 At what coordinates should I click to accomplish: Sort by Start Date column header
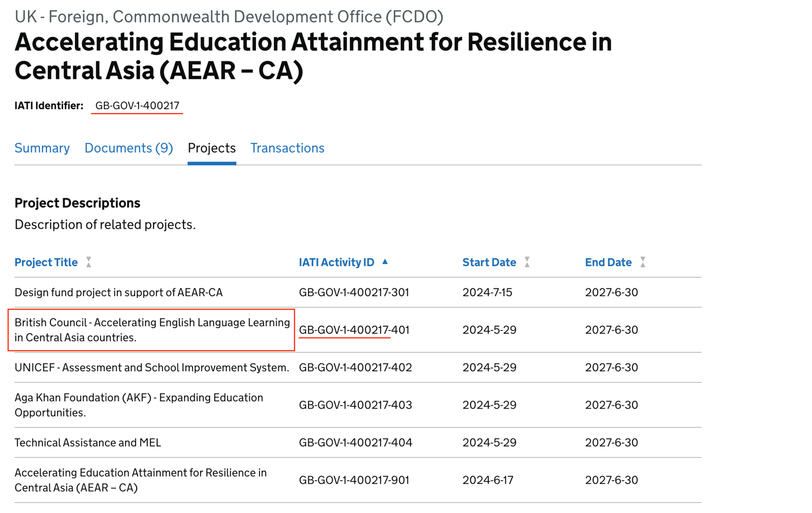point(489,262)
